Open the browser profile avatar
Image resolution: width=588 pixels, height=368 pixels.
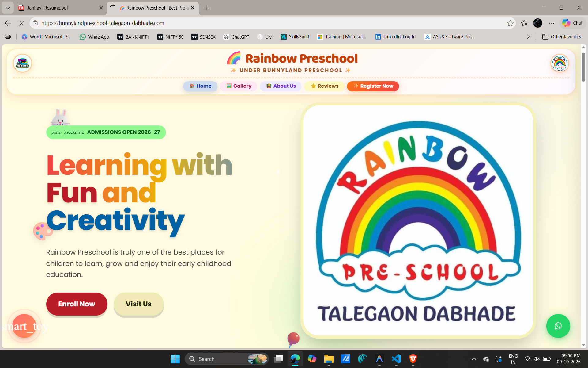click(538, 23)
